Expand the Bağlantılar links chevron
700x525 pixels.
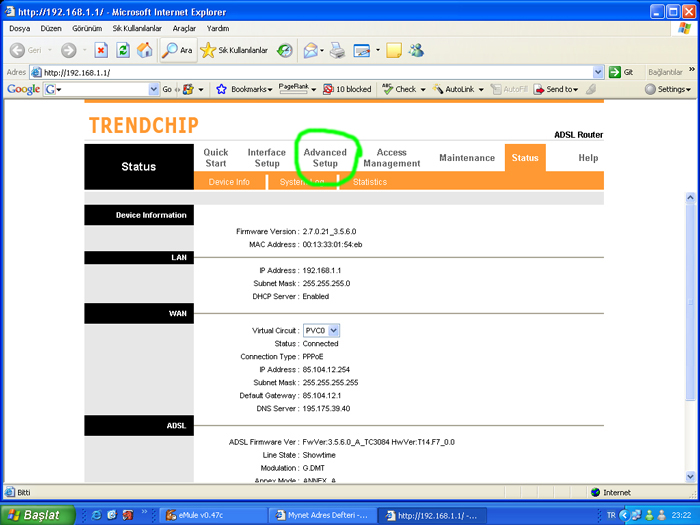click(x=692, y=70)
